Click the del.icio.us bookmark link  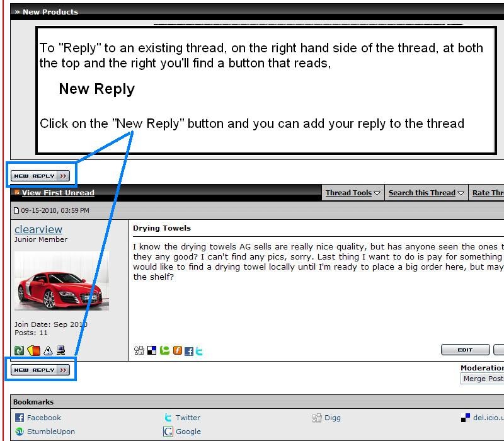pos(488,418)
